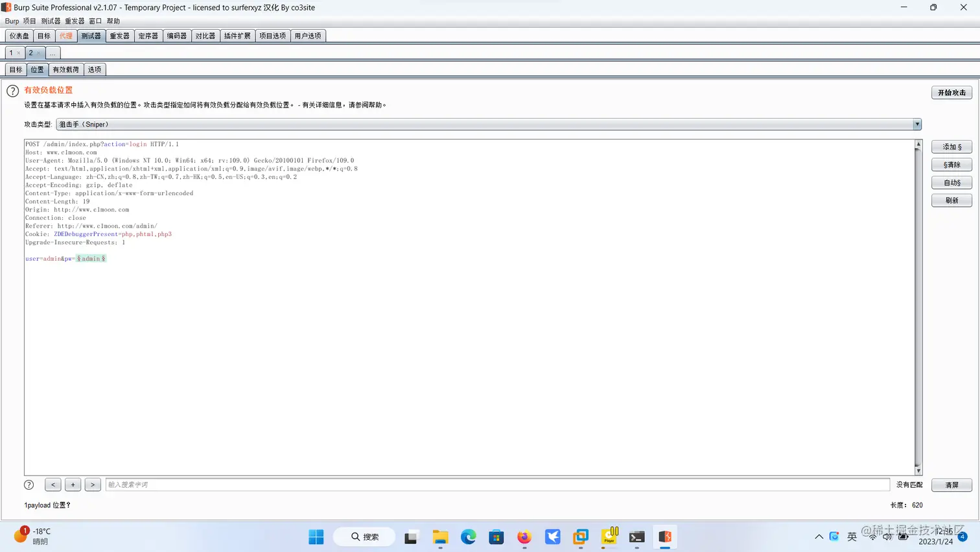Switch to the 重发器 tool tab

(x=119, y=36)
